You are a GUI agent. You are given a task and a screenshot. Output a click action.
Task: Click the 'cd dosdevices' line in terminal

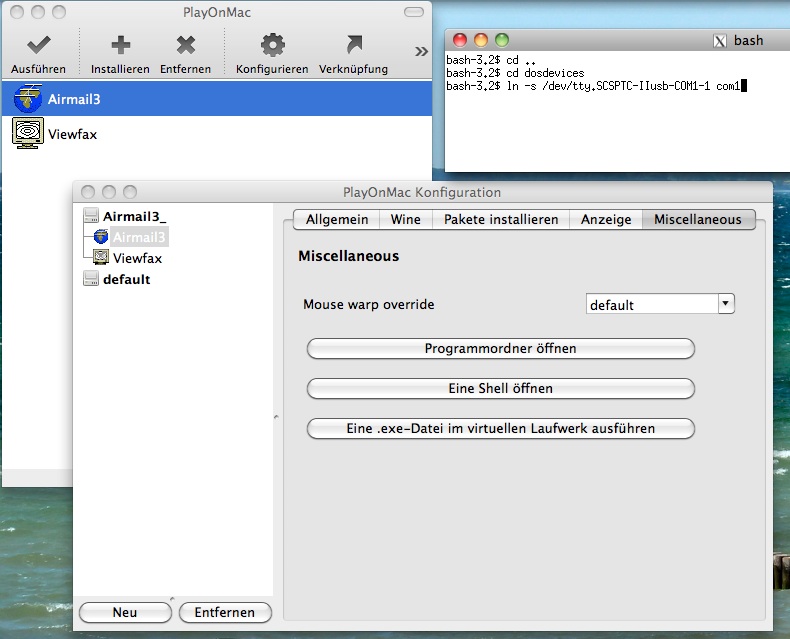pyautogui.click(x=515, y=73)
